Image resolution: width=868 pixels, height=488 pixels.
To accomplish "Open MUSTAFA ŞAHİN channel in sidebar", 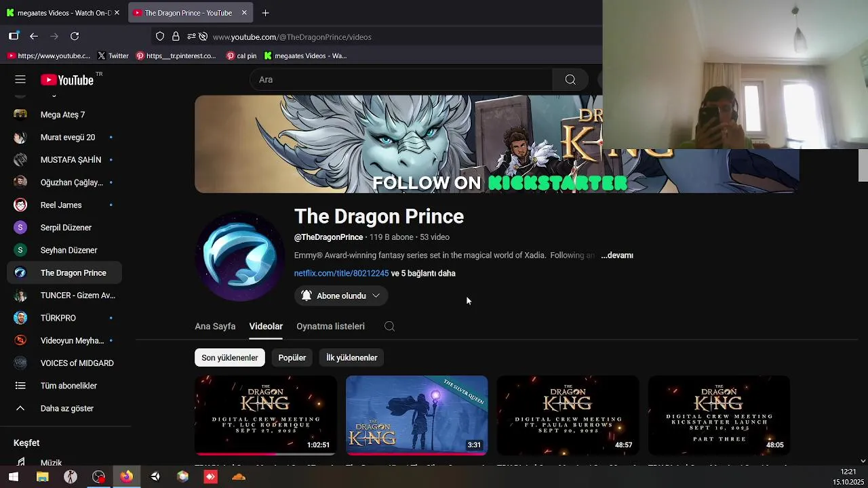I will [x=64, y=160].
